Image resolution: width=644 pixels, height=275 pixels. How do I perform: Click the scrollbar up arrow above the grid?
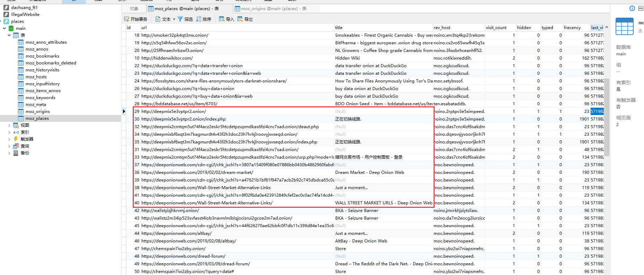(607, 27)
